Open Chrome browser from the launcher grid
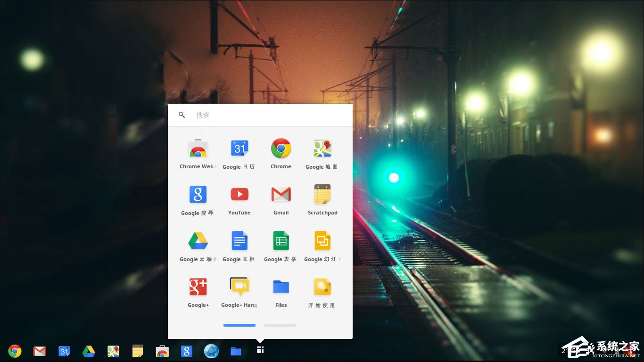 (281, 148)
